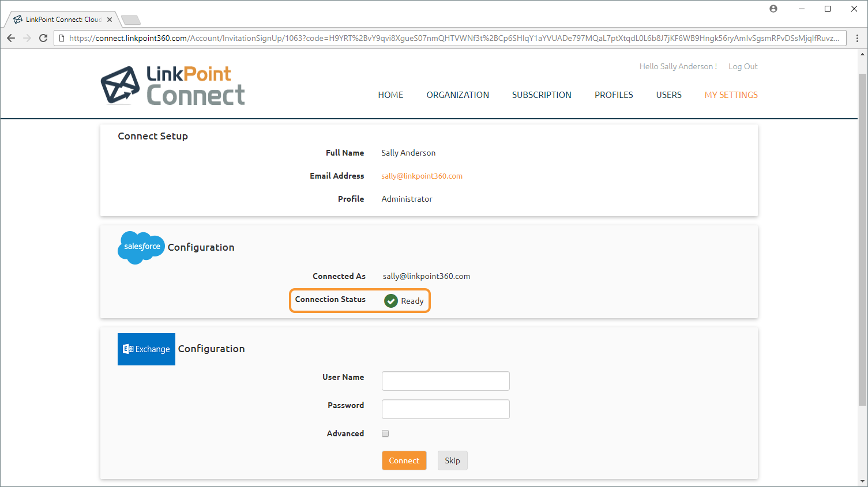
Task: Click the vertical page scrollbar thumb
Action: coord(863,239)
